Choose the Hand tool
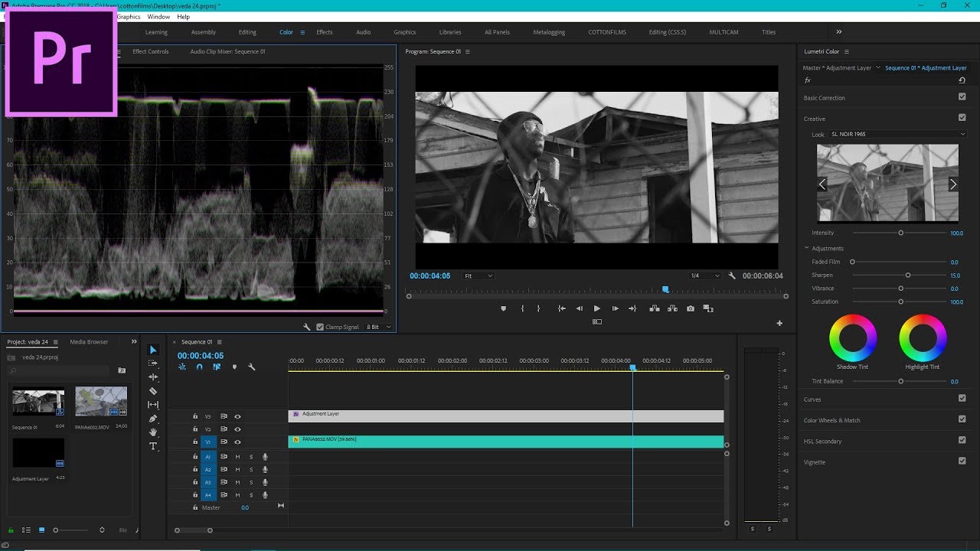The width and height of the screenshot is (980, 551). tap(153, 432)
